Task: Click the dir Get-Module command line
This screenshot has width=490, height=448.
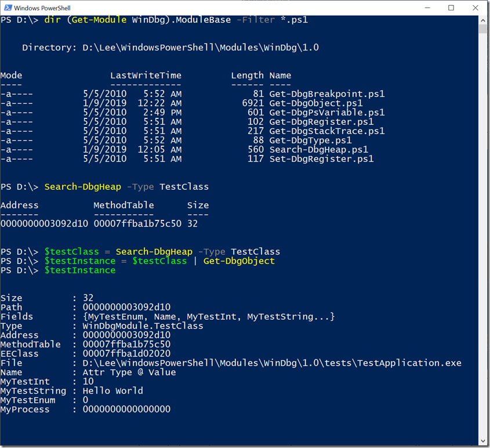Action: pyautogui.click(x=154, y=20)
